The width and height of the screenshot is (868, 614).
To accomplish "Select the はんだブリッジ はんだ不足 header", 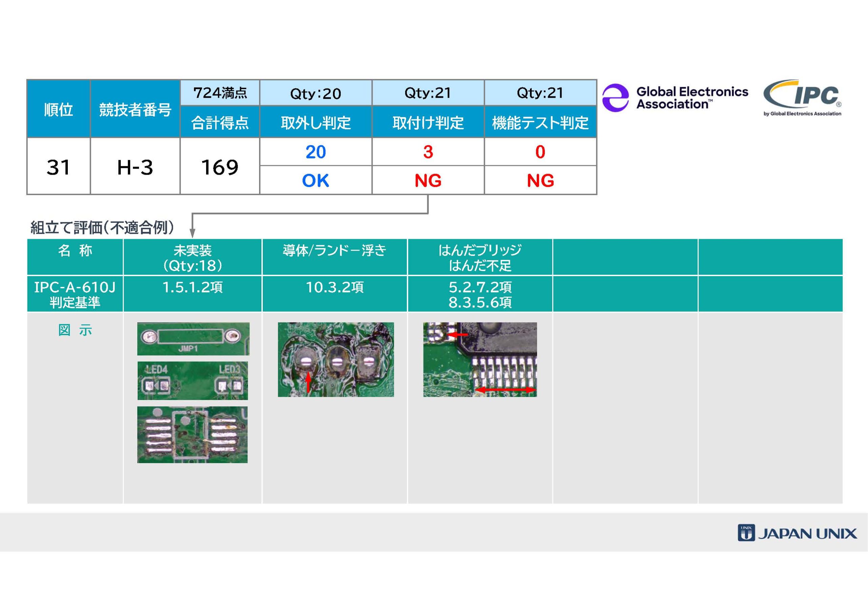I will click(x=480, y=257).
